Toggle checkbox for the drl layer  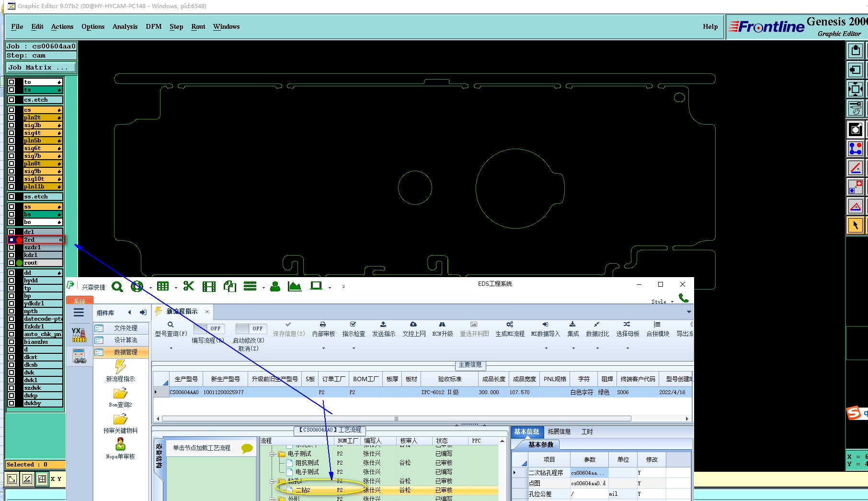coord(11,232)
